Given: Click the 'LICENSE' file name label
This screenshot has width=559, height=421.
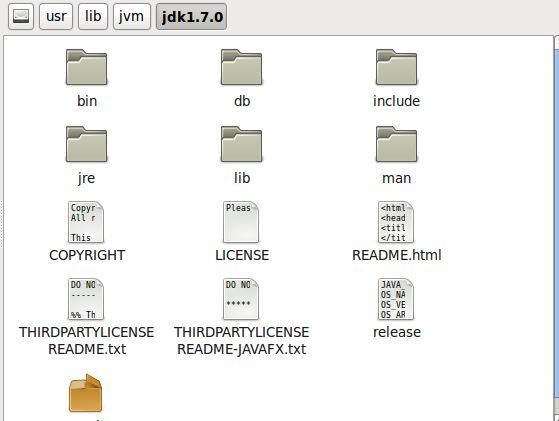Looking at the screenshot, I should [x=242, y=255].
